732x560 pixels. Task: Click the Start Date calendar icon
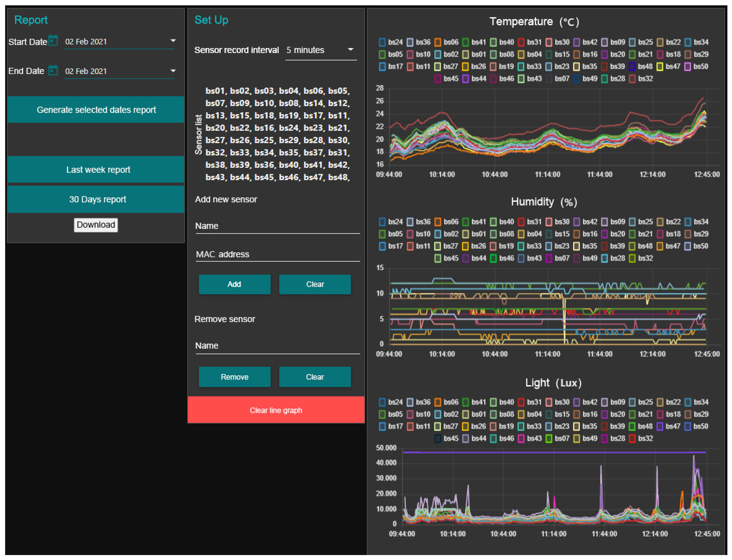[x=53, y=41]
